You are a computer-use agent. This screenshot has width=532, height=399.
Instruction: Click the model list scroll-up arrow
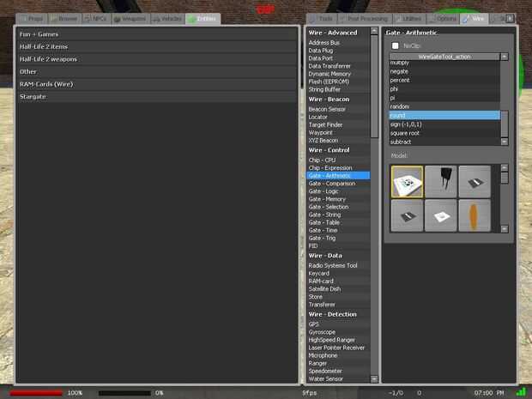point(505,168)
